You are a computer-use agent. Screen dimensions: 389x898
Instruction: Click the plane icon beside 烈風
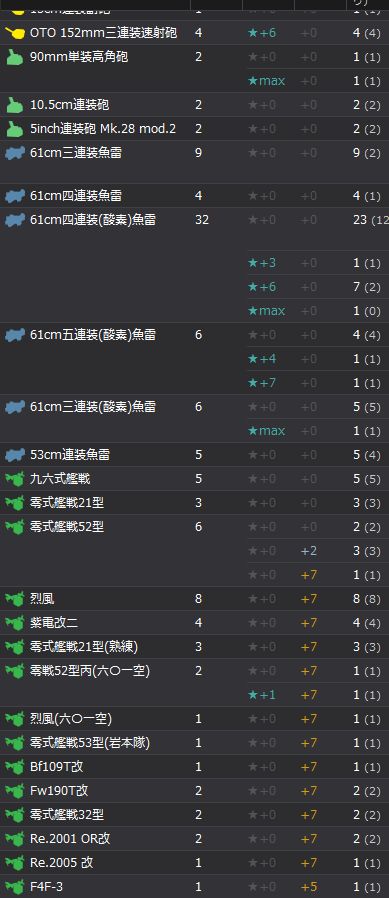click(x=15, y=599)
